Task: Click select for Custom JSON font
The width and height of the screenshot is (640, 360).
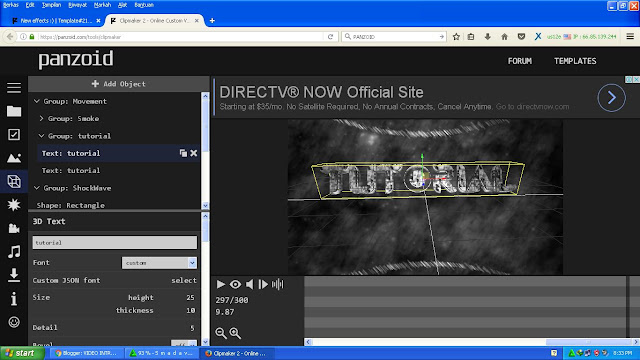Action: (184, 280)
